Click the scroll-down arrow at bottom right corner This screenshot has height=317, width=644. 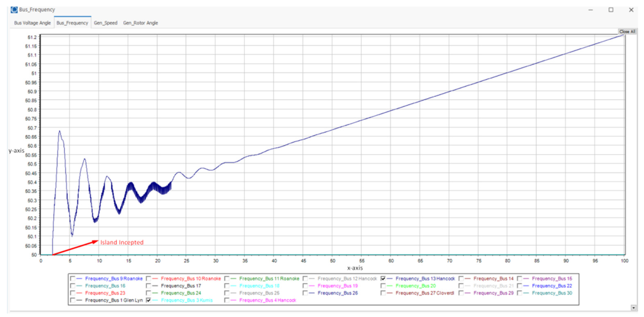click(633, 308)
